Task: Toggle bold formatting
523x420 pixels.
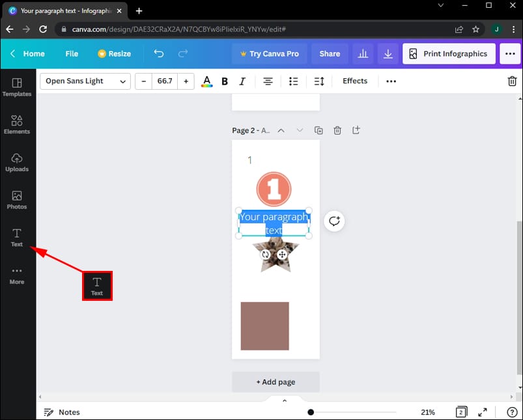Action: click(x=224, y=81)
